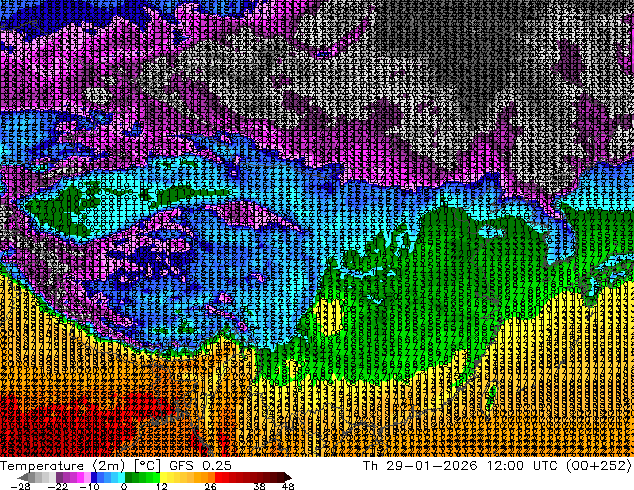The image size is (634, 490).
Task: Click the bright red 26 legend swatch
Action: click(x=218, y=477)
